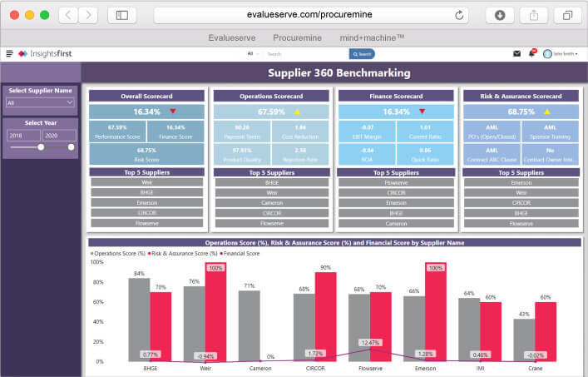
Task: Show all tabs with the tab overview icon
Action: click(x=567, y=15)
